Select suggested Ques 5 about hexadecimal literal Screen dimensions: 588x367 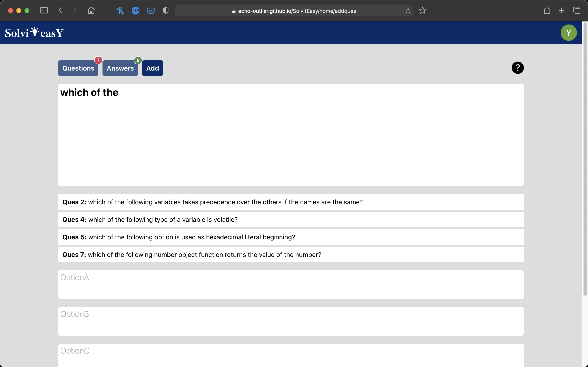point(291,237)
